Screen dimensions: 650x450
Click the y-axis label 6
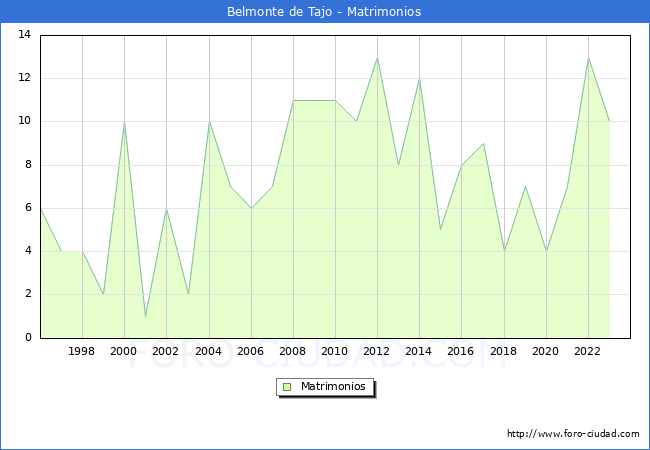coord(28,208)
